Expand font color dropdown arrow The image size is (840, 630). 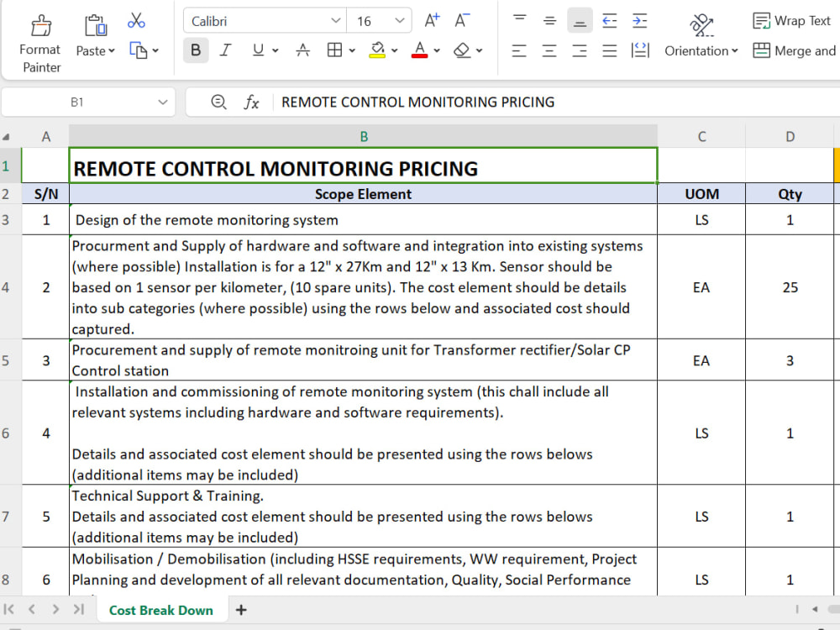click(437, 51)
